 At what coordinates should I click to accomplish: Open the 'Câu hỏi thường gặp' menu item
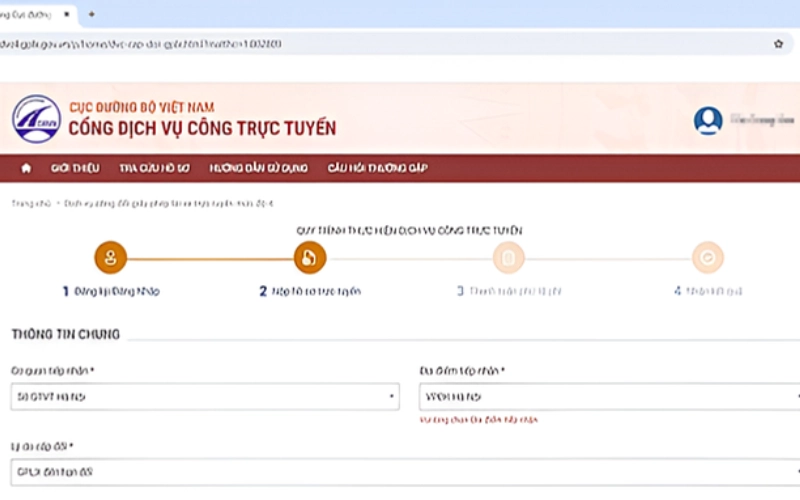(377, 168)
